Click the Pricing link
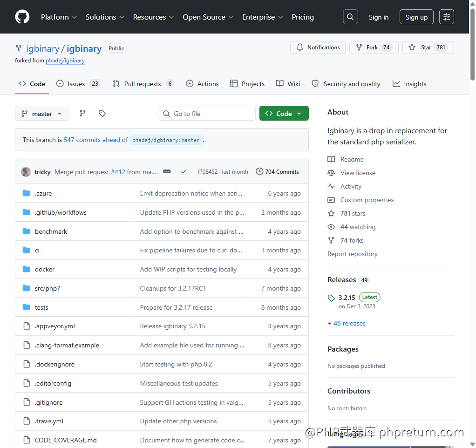The width and height of the screenshot is (476, 448). 303,17
